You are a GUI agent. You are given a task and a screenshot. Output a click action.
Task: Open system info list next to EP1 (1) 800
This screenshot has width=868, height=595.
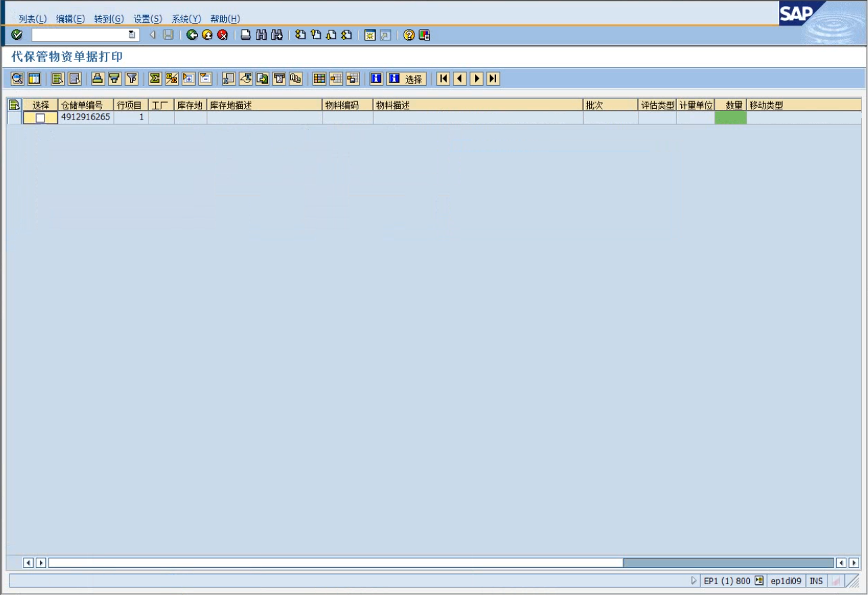[x=759, y=581]
